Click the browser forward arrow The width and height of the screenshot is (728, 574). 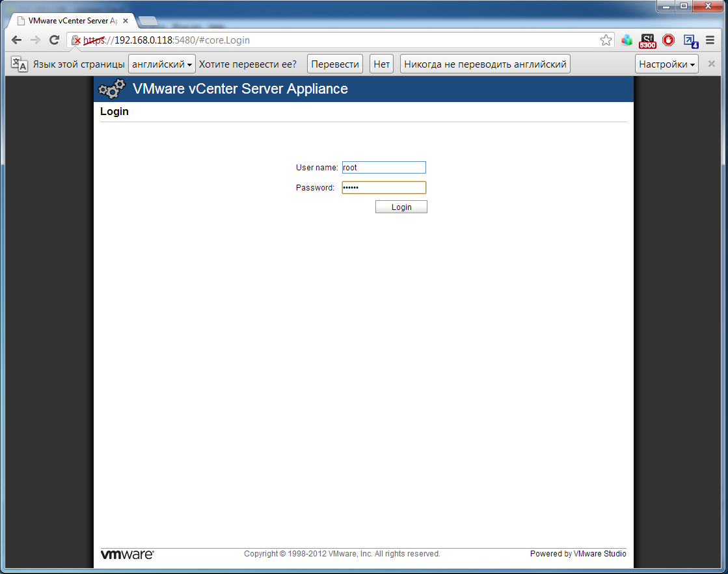point(35,40)
